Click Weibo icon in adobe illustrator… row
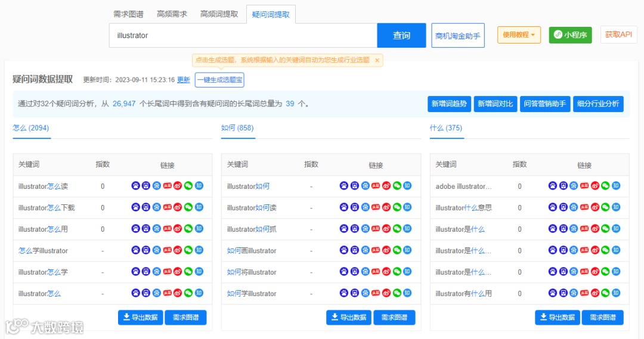This screenshot has height=339, width=644. 595,186
